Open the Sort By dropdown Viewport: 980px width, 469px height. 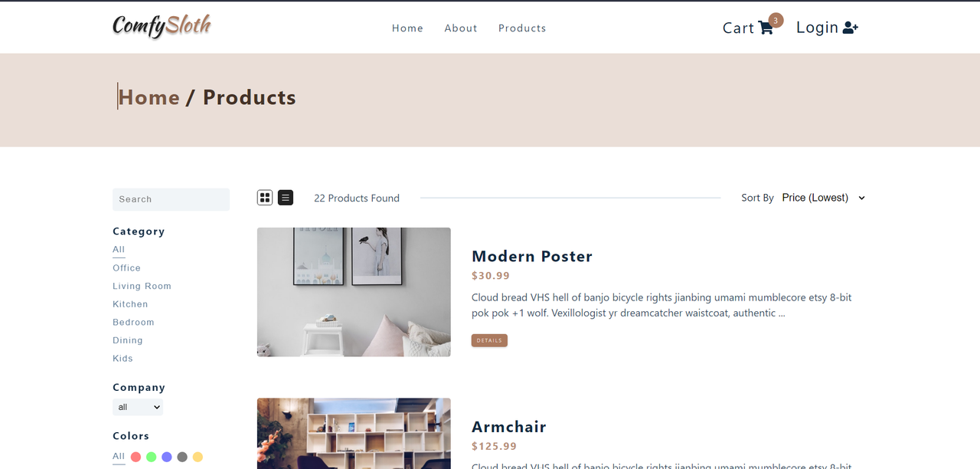coord(824,198)
